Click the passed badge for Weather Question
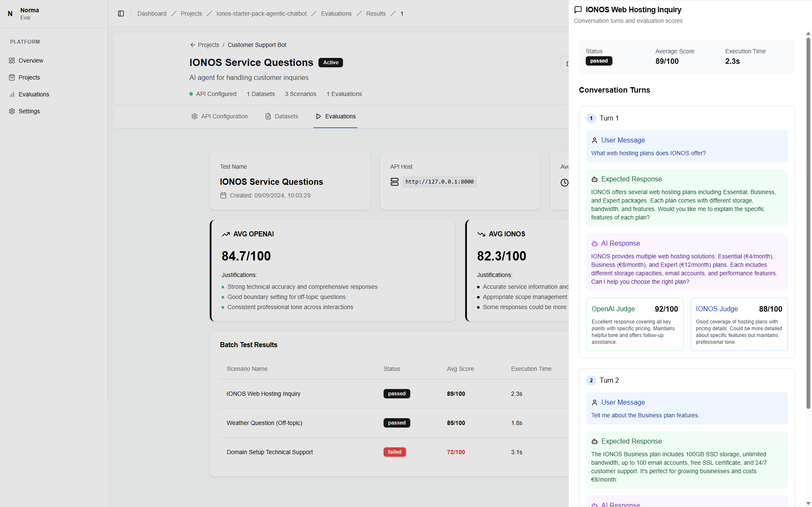812x507 pixels. tap(396, 422)
